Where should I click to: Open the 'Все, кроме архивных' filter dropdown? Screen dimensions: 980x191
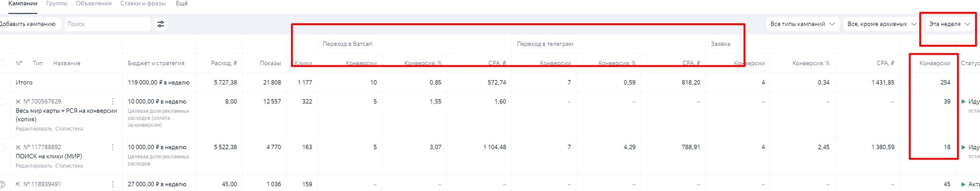(x=881, y=24)
